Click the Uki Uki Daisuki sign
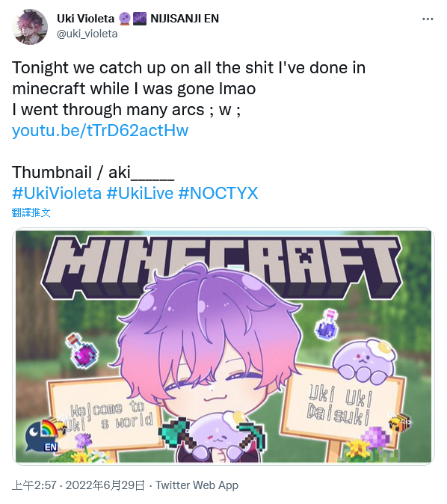This screenshot has width=447, height=504. click(342, 405)
